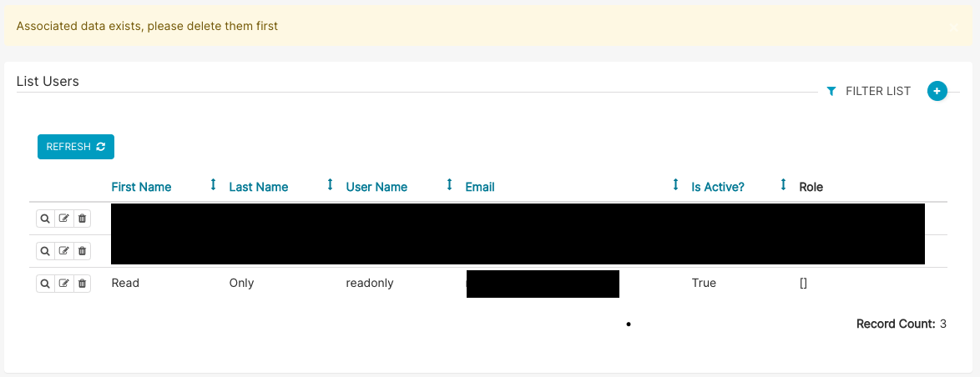Click sort arrows next to Email header
This screenshot has width=980, height=377.
pos(675,185)
